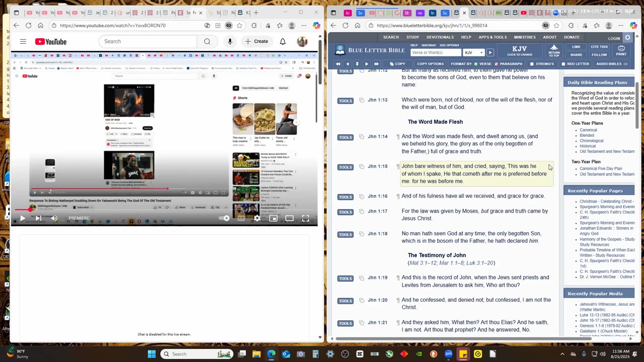Toggle closed captions in YouTube player
Viewport: 644px width, 362px height.
click(x=241, y=218)
